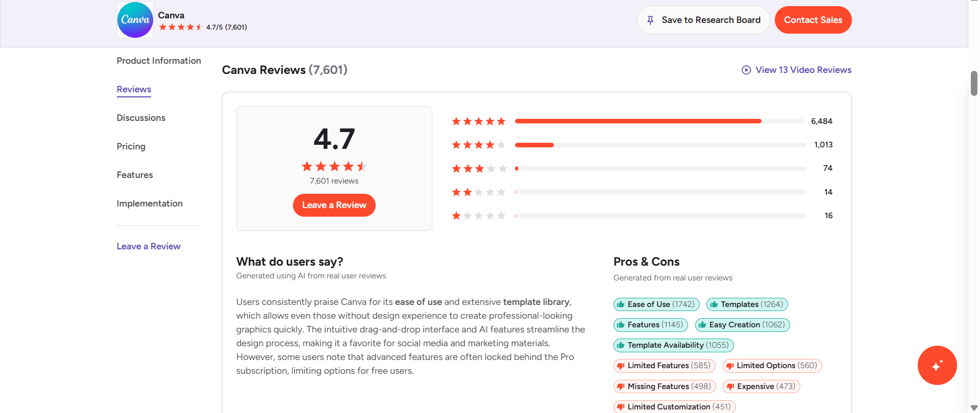Select the Limited Customization (451) con tag
980x413 pixels.
(675, 407)
